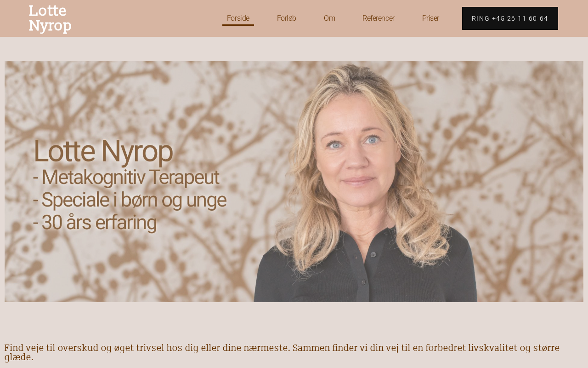
Task: Click the word 'glæde.' ending the paragraph
Action: pyautogui.click(x=19, y=357)
